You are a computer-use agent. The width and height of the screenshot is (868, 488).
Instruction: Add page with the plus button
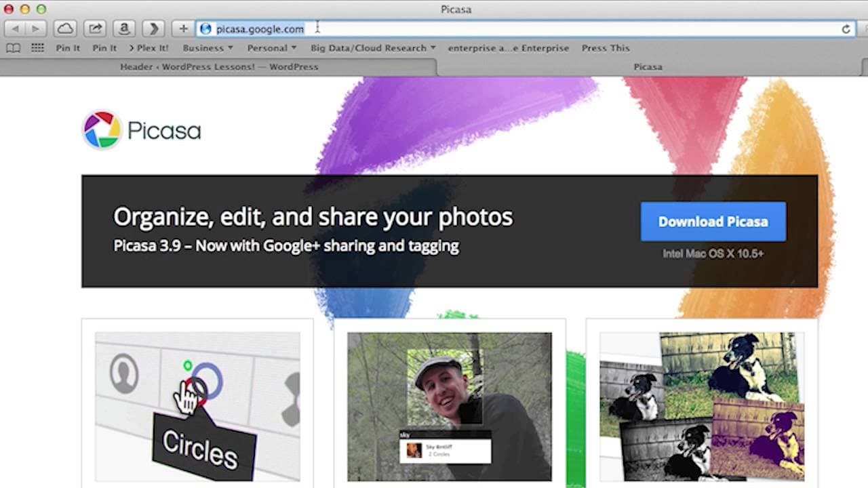click(x=183, y=28)
